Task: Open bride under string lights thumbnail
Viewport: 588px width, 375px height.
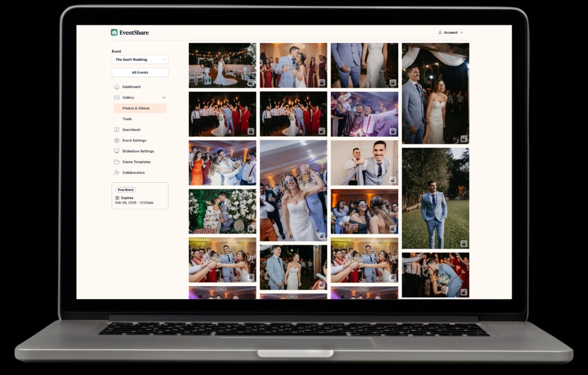Action: (222, 66)
